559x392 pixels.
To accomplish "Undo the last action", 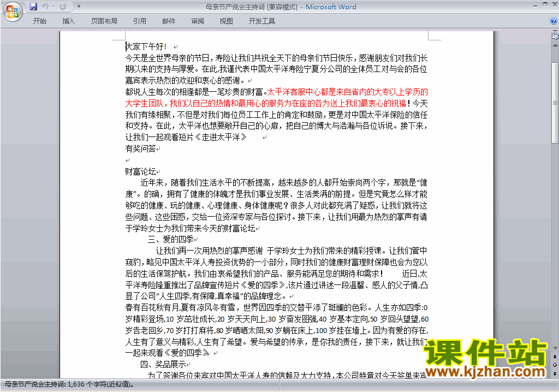I will point(45,7).
